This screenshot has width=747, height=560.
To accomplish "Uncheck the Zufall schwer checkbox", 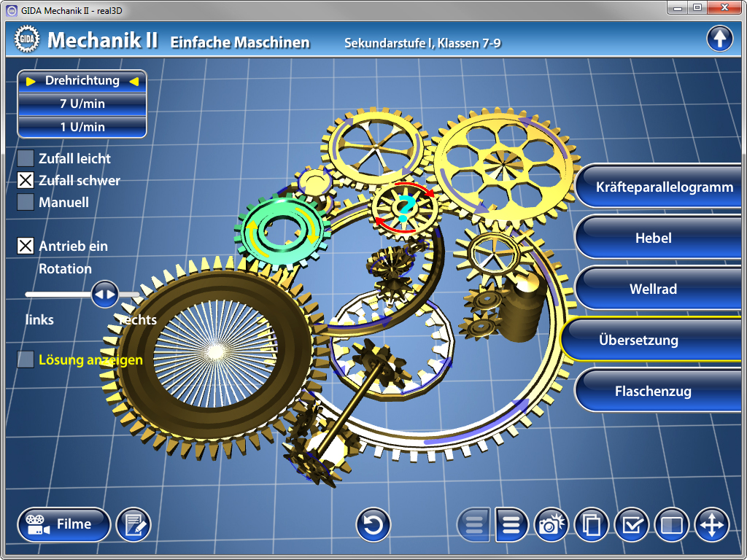I will [x=26, y=180].
